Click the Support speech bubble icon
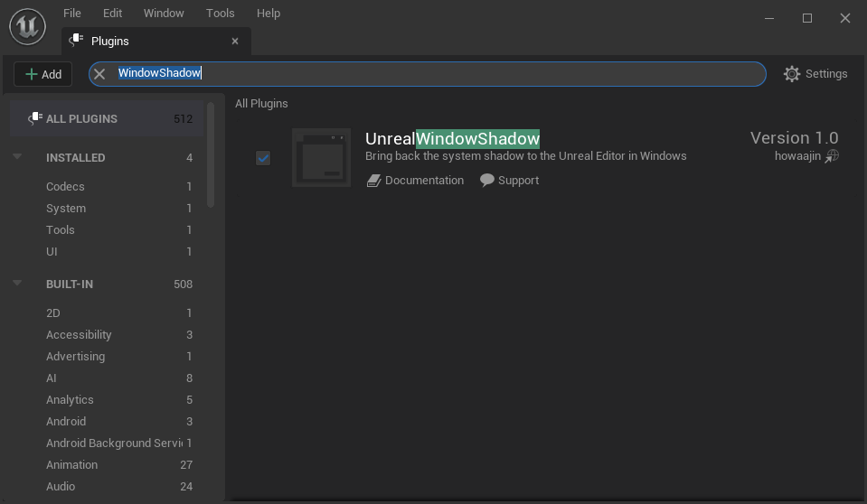867x504 pixels. click(486, 180)
